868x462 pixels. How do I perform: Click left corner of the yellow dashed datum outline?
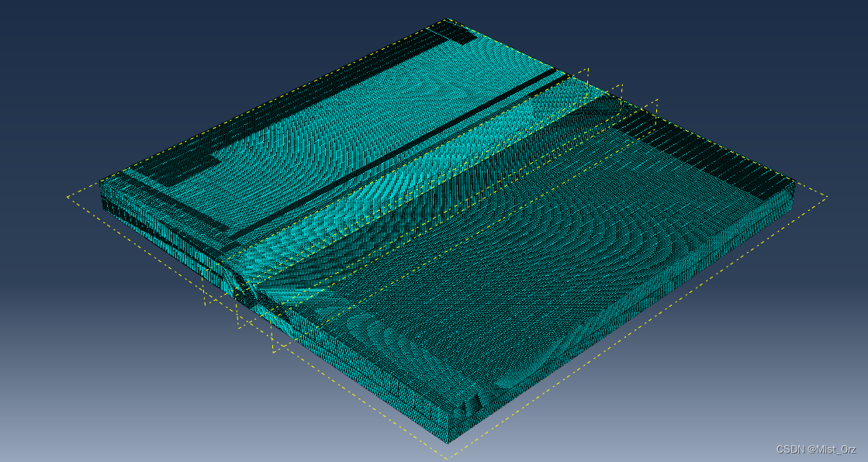[x=68, y=196]
